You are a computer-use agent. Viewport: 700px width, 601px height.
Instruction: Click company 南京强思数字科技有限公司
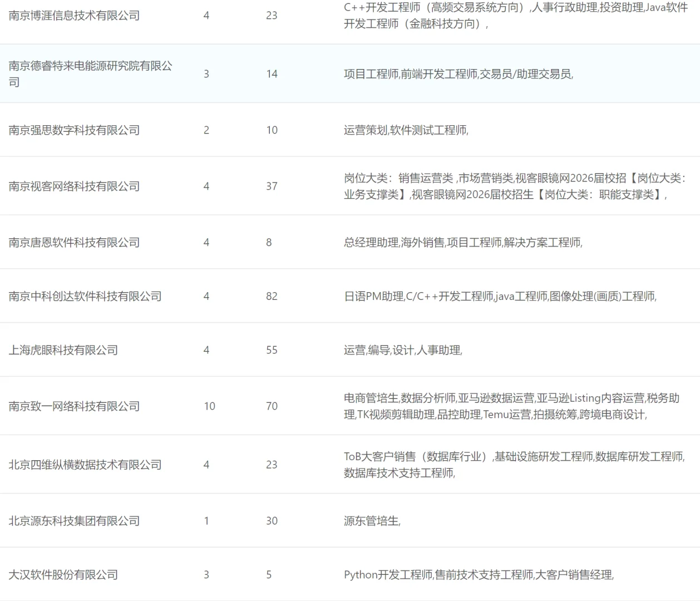[x=74, y=130]
